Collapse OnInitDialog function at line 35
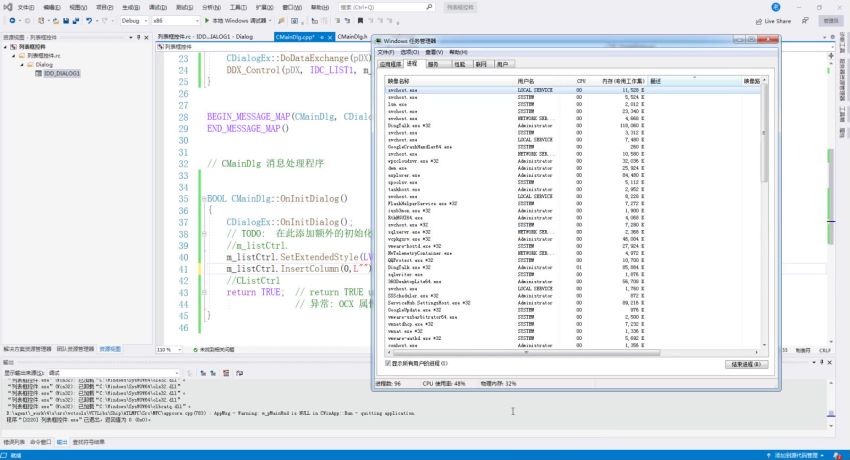The height and width of the screenshot is (460, 850). pos(204,199)
